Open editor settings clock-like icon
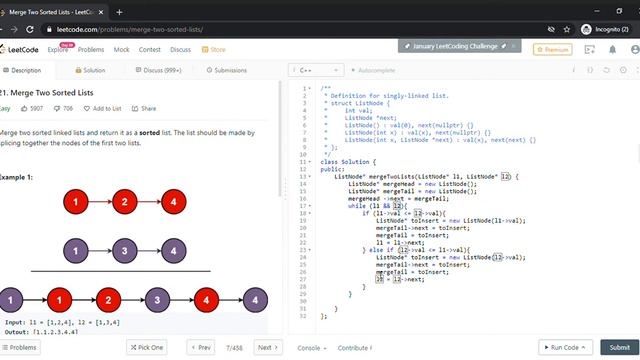 [x=623, y=70]
